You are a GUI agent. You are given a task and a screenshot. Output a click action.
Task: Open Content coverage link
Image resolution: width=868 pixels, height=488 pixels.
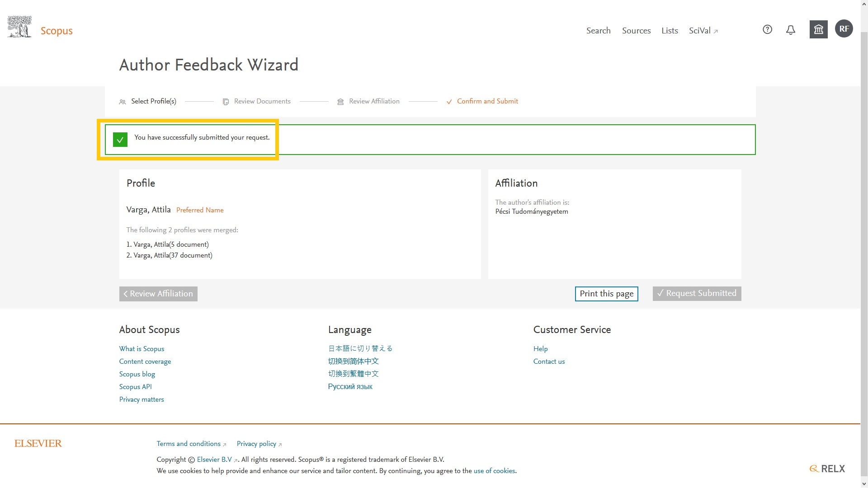click(145, 361)
